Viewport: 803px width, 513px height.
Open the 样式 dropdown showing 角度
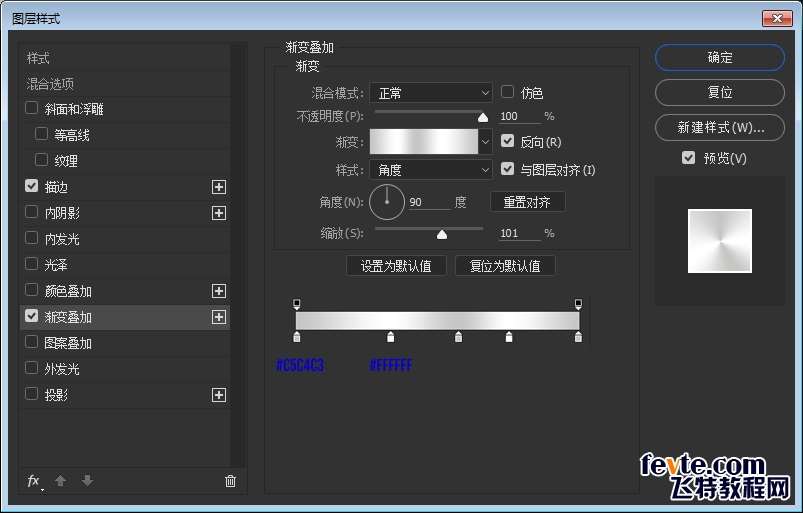coord(431,170)
